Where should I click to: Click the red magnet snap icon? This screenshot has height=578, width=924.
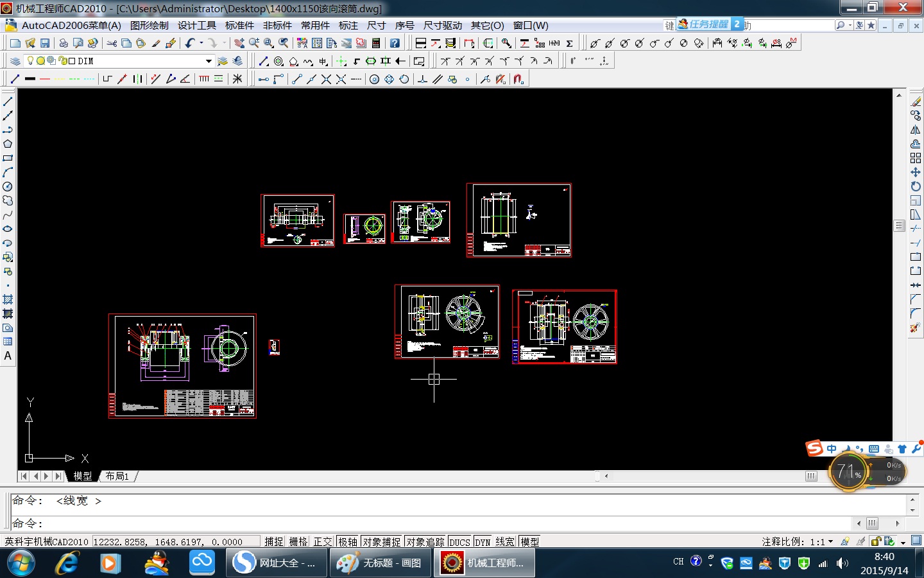518,79
